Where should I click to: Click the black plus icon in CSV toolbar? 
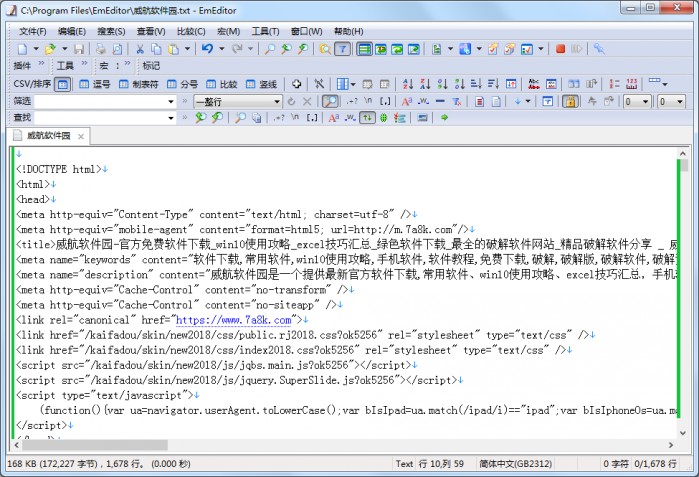[296, 84]
